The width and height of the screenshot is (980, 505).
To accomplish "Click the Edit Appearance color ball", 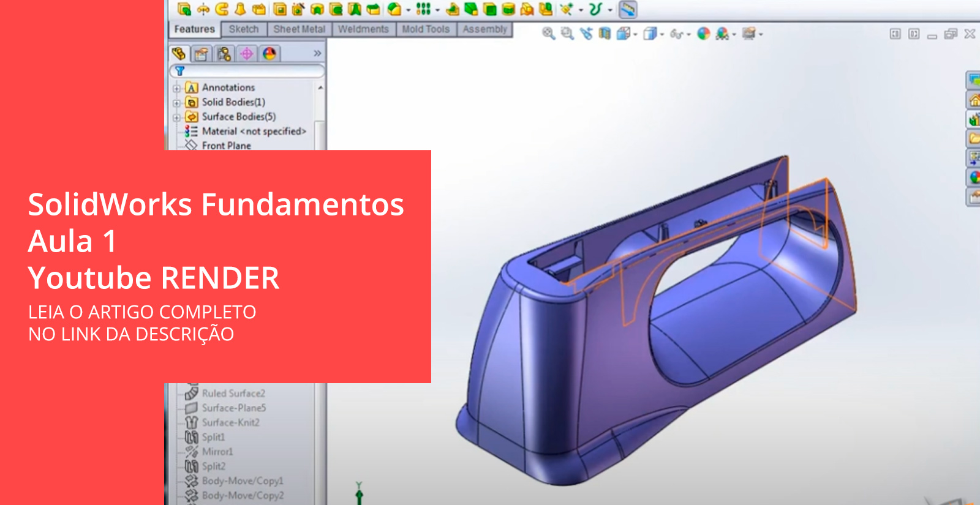I will point(704,34).
